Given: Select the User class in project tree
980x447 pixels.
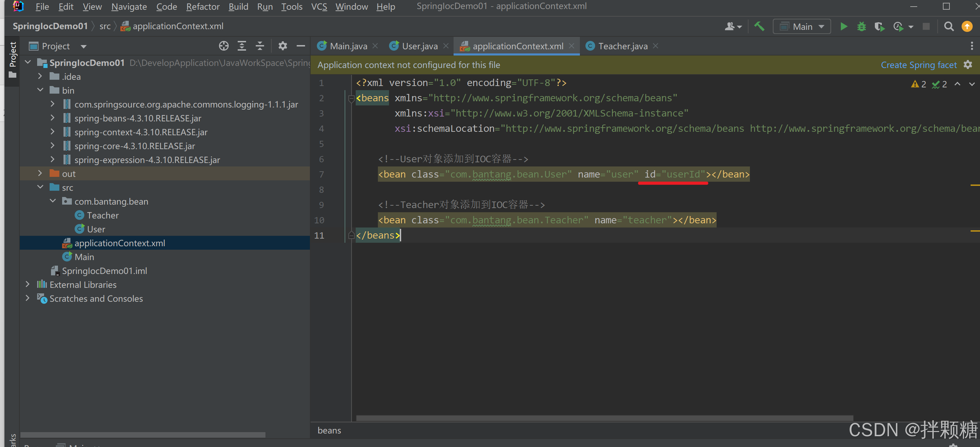Looking at the screenshot, I should click(96, 229).
